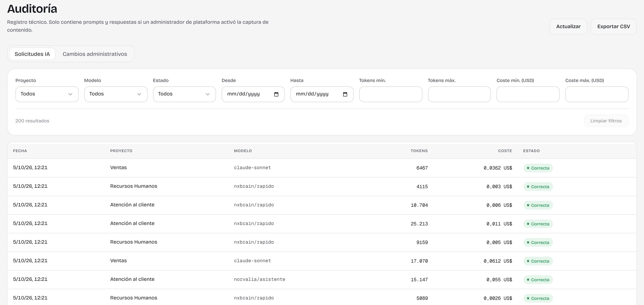Expand the Estado filter dropdown

184,94
